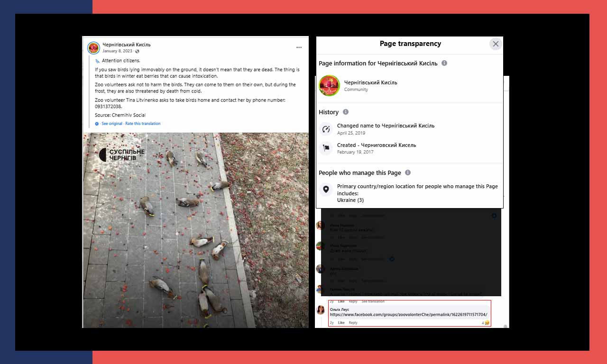Close the Page transparency dialog

click(x=496, y=44)
